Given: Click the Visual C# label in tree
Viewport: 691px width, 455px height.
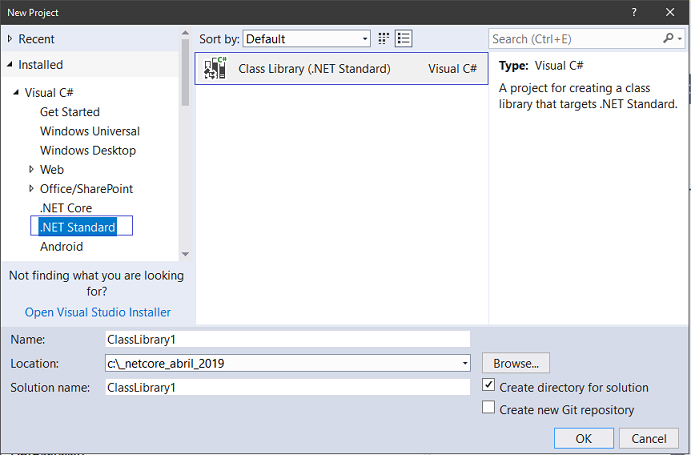Looking at the screenshot, I should (49, 93).
